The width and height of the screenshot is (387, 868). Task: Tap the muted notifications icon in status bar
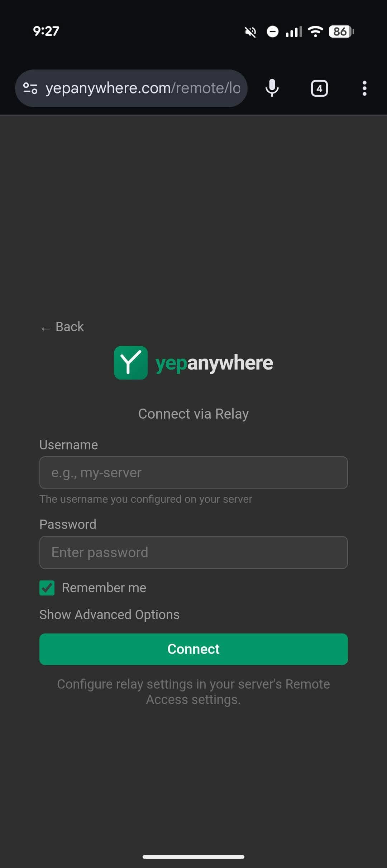250,32
